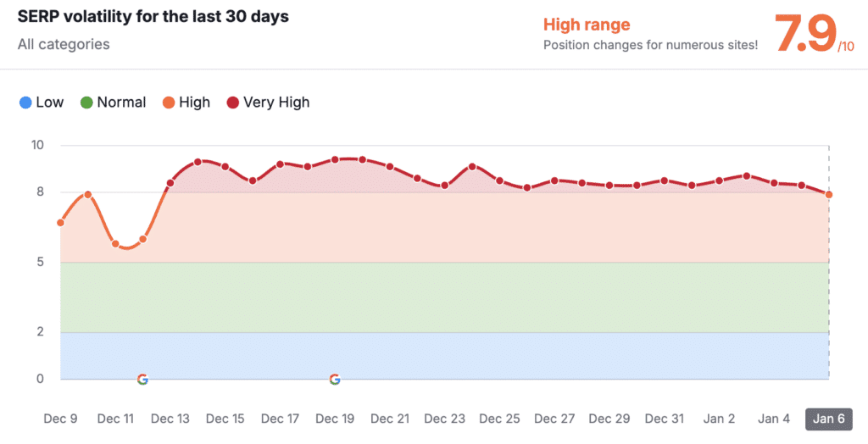Image resolution: width=868 pixels, height=444 pixels.
Task: Click the Google update icon near Dec 19
Action: 335,380
